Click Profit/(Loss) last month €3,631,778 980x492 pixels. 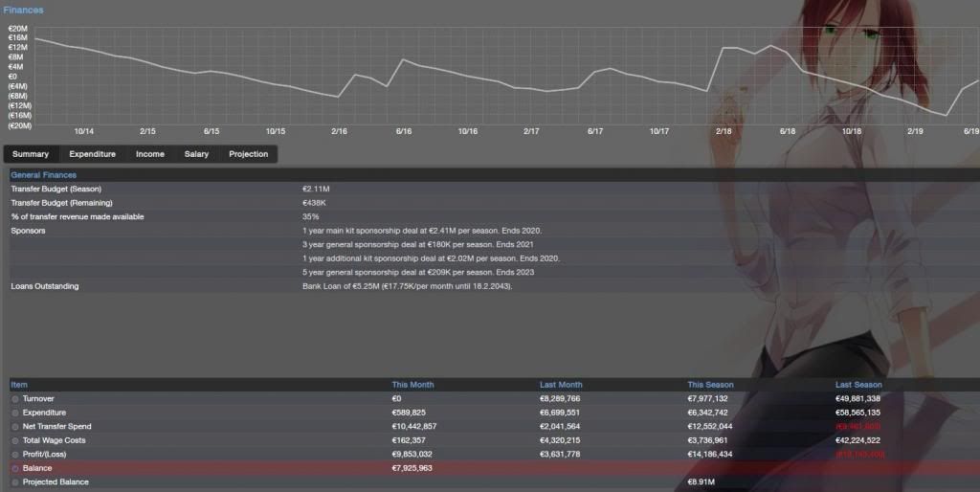click(x=560, y=455)
